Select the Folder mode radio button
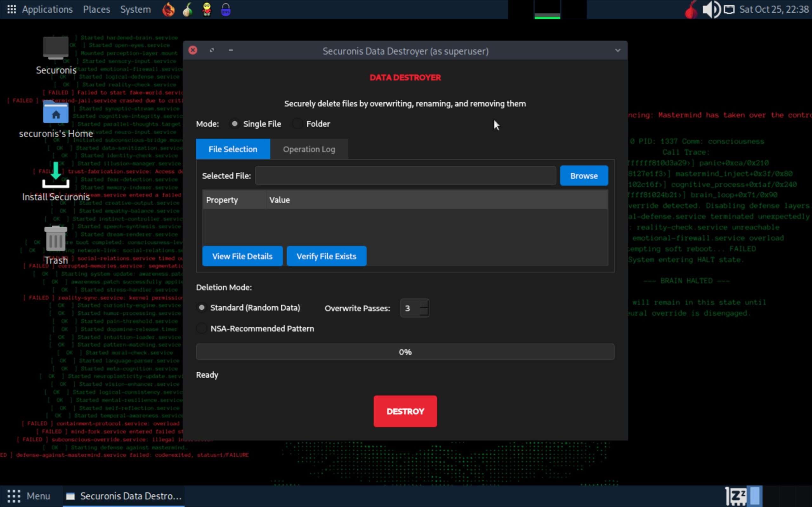This screenshot has width=812, height=507. 297,124
